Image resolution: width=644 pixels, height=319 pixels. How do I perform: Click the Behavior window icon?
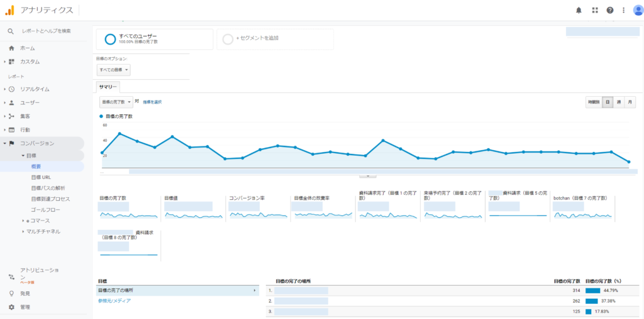[11, 129]
